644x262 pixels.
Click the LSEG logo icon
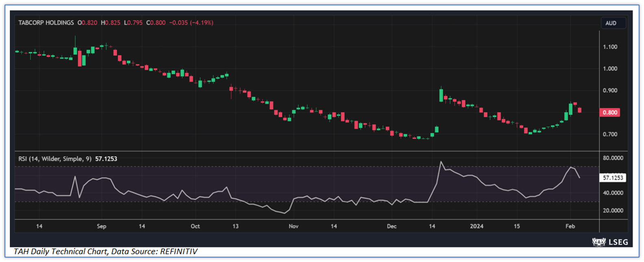click(x=599, y=242)
